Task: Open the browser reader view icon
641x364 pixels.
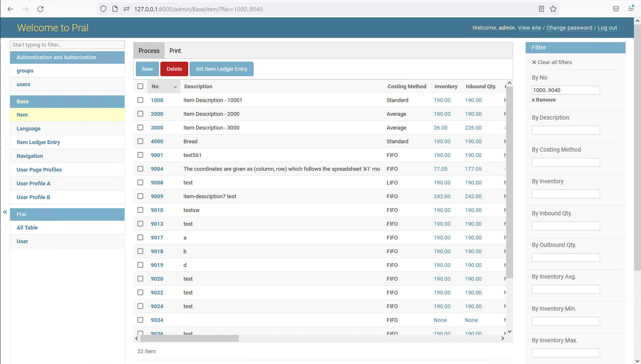Action: [x=541, y=9]
